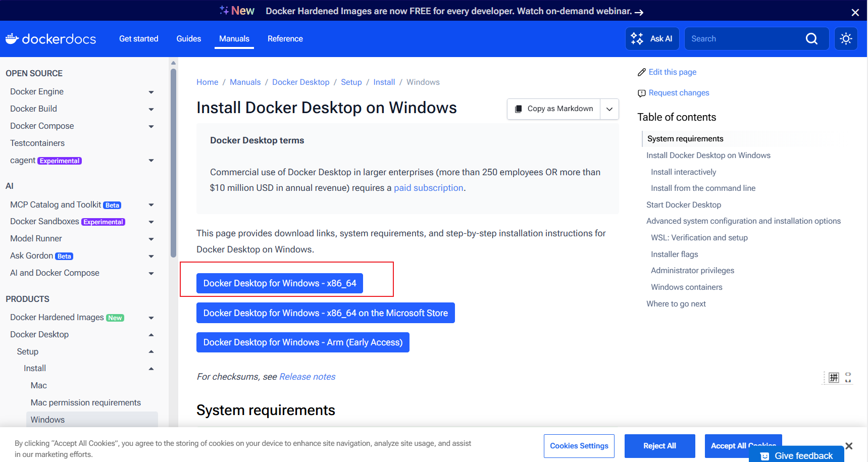Toggle the light/dark theme switch
This screenshot has height=462, width=868.
pyautogui.click(x=846, y=39)
